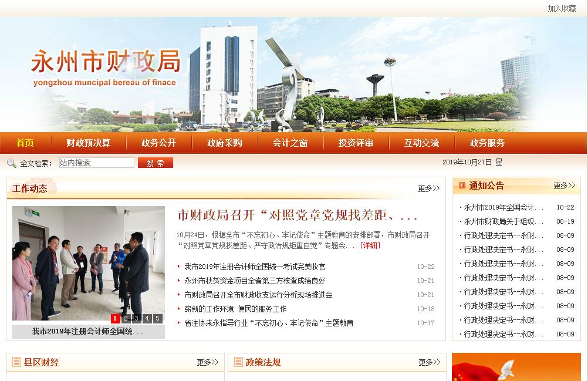Expand 更多 in 通知公告 panel
This screenshot has height=381, width=588.
click(x=564, y=186)
